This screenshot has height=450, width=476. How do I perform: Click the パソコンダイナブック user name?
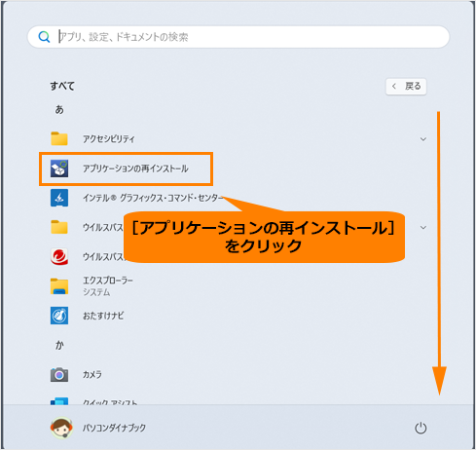coord(114,428)
